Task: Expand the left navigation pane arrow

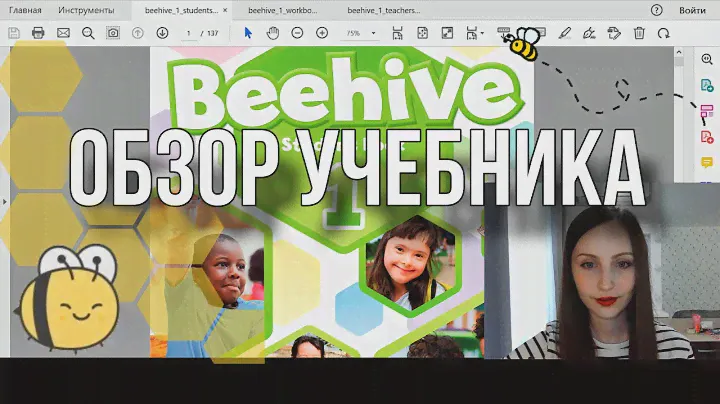Action: (x=4, y=202)
